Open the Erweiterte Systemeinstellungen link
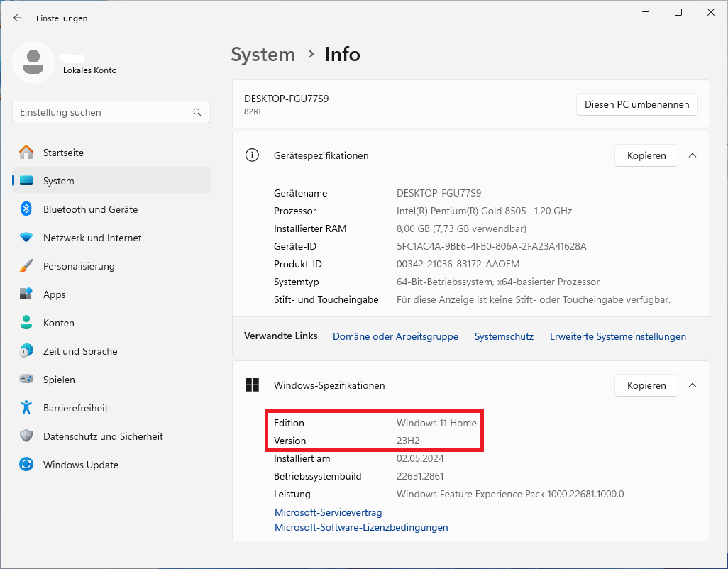728x569 pixels. point(617,336)
